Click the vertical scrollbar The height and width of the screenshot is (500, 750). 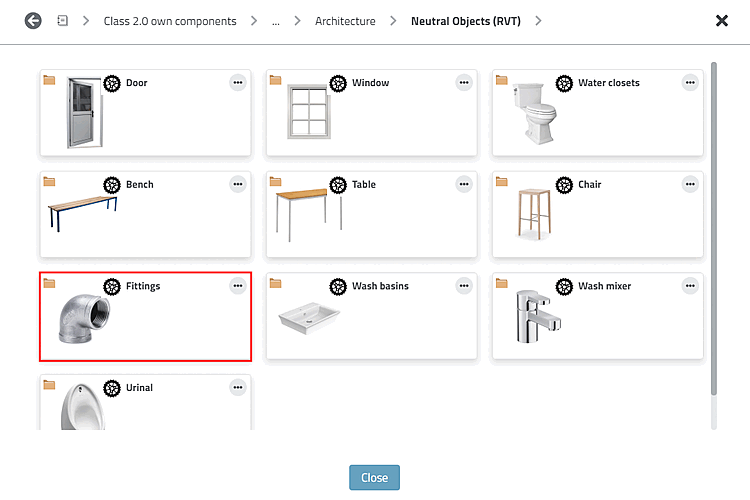pos(713,230)
